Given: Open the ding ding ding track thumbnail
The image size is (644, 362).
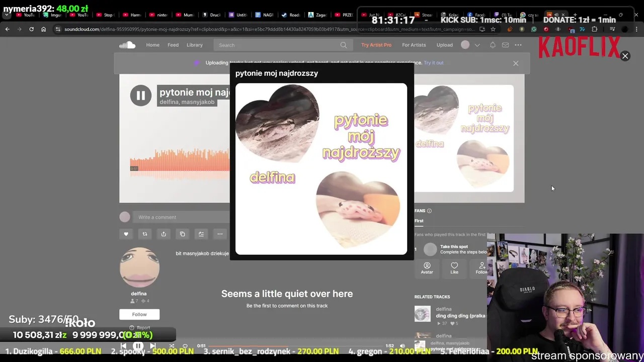Looking at the screenshot, I should click(423, 314).
